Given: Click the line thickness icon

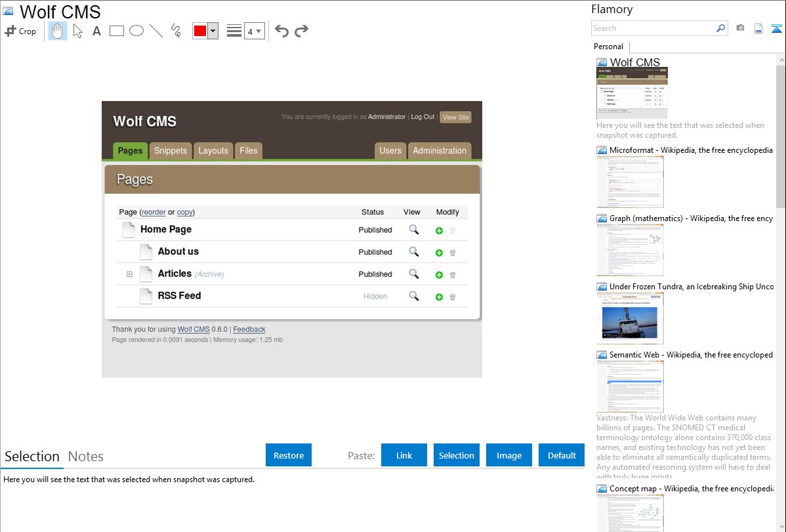Looking at the screenshot, I should click(x=234, y=31).
